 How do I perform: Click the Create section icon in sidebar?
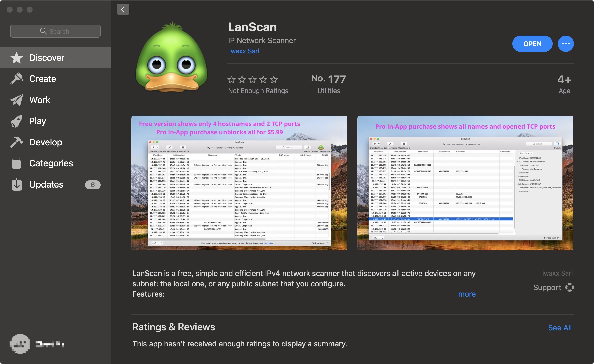coord(17,78)
